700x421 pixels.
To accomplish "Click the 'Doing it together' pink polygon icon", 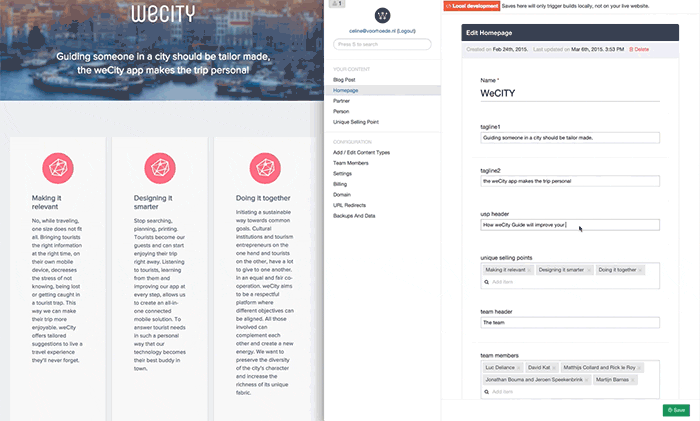I will coord(265,168).
